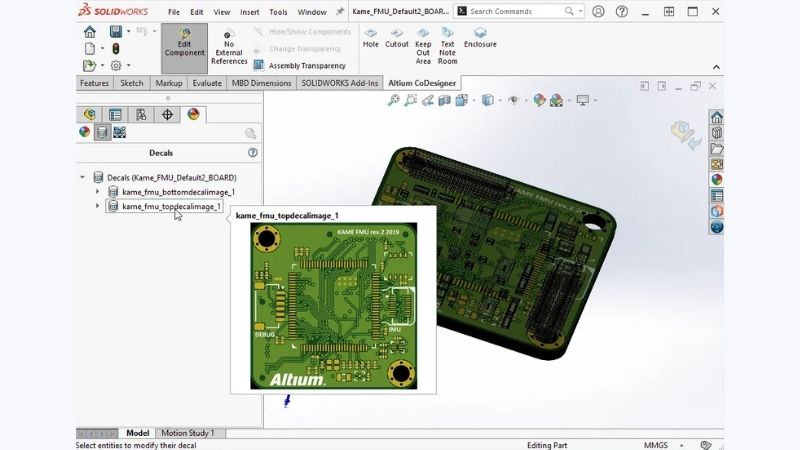This screenshot has height=450, width=800.
Task: Click the top decal preview thumbnail
Action: tap(334, 306)
